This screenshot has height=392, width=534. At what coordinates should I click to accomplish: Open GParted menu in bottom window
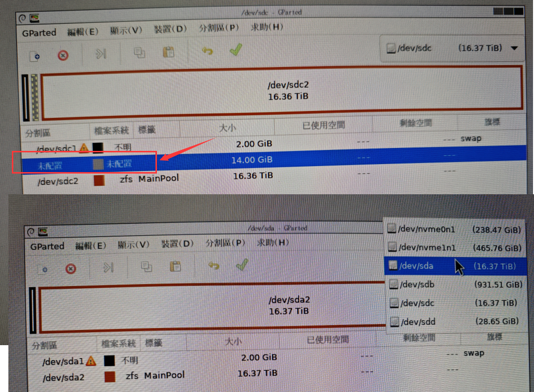pos(47,246)
